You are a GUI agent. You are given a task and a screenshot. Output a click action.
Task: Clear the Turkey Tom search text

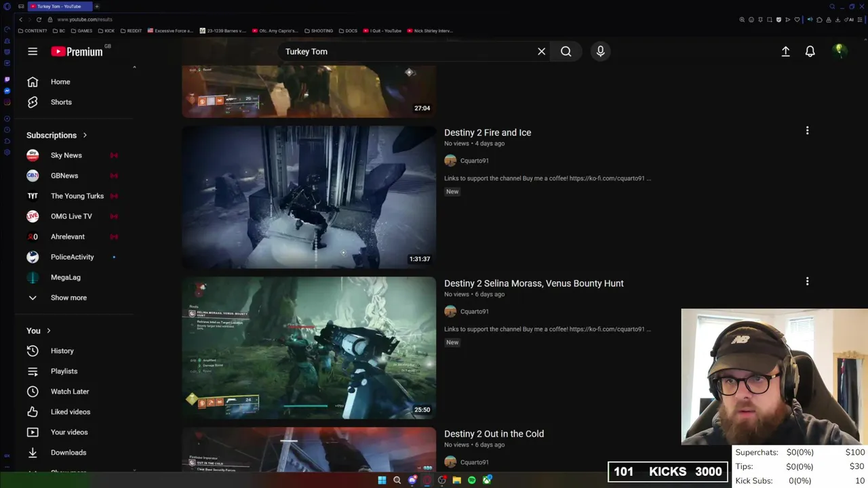coord(541,52)
